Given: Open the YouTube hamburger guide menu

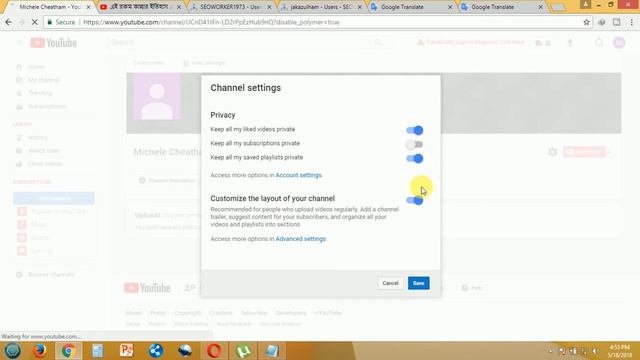Looking at the screenshot, I should coord(19,42).
